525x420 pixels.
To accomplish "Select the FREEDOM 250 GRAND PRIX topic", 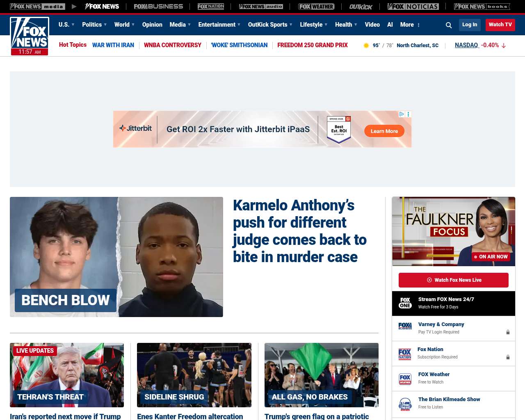I will click(x=313, y=45).
